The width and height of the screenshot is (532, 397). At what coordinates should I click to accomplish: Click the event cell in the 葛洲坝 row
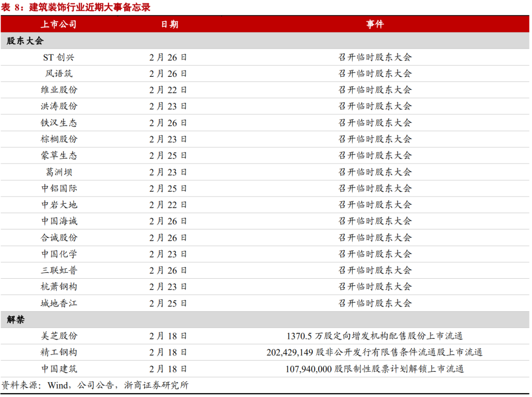click(x=375, y=172)
